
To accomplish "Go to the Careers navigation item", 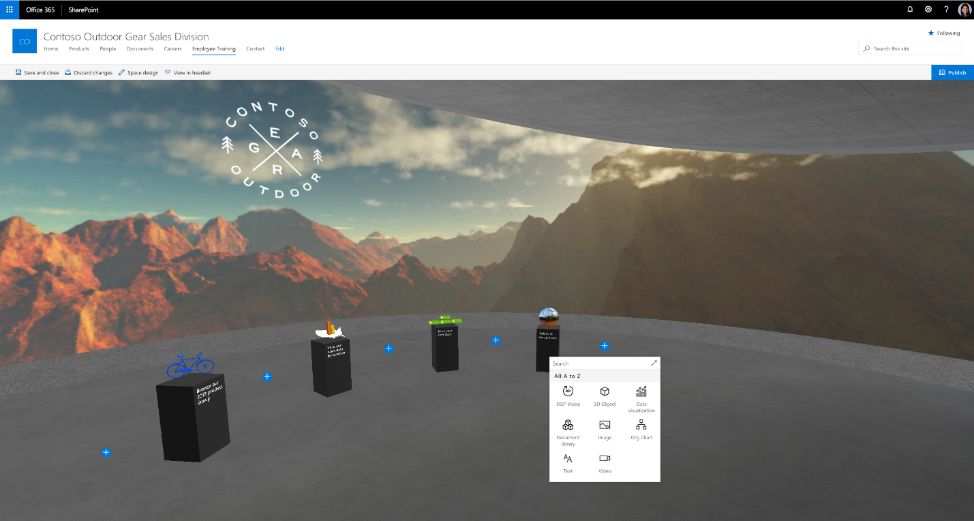I will point(173,48).
